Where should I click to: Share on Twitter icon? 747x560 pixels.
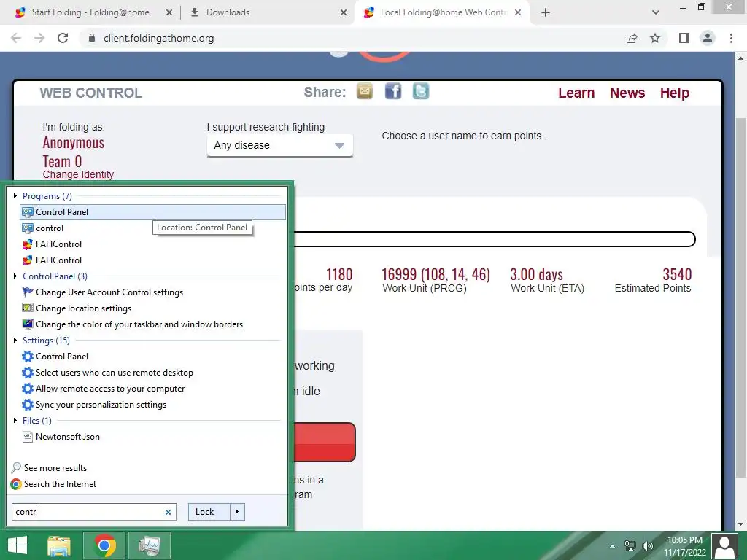(421, 91)
